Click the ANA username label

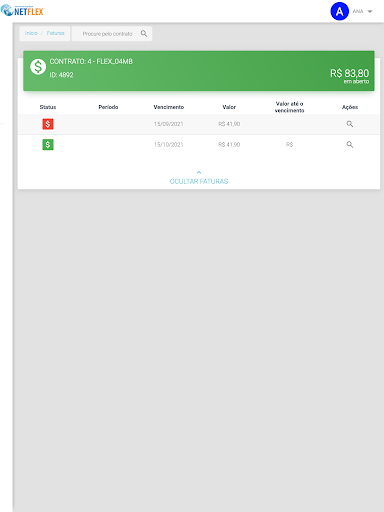tap(358, 11)
